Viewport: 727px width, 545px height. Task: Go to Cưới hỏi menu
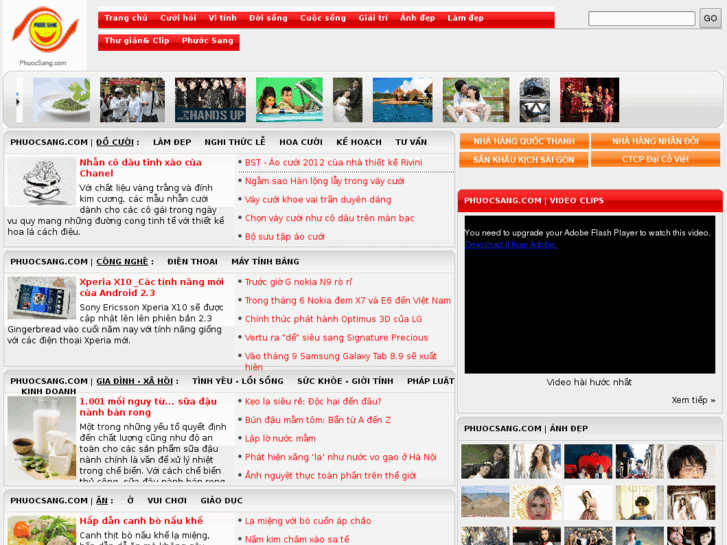coord(178,18)
